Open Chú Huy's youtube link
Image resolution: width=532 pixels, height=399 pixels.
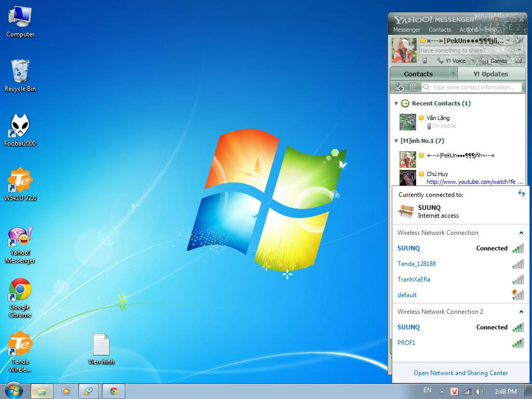pos(474,182)
